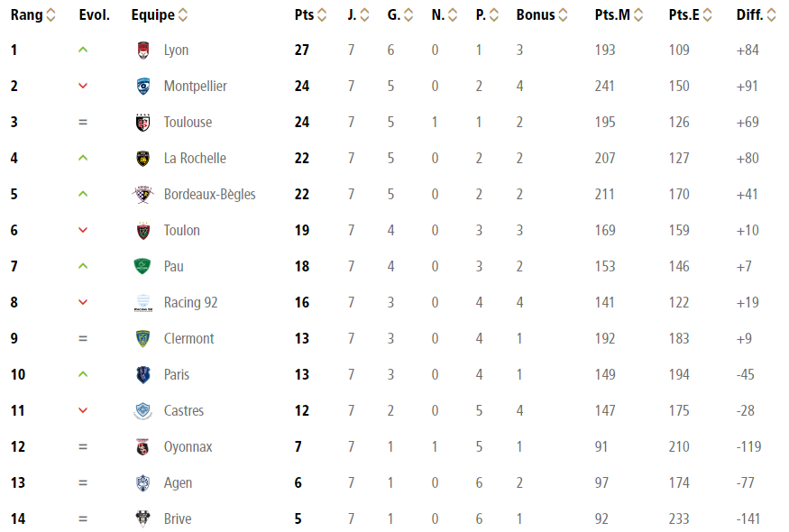Sort by Diff. column sort arrows
Viewport: 789px width, 532px height.
point(771,15)
